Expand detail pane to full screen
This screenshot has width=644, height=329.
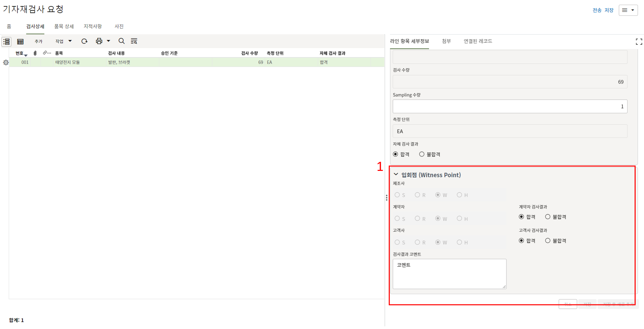point(639,41)
